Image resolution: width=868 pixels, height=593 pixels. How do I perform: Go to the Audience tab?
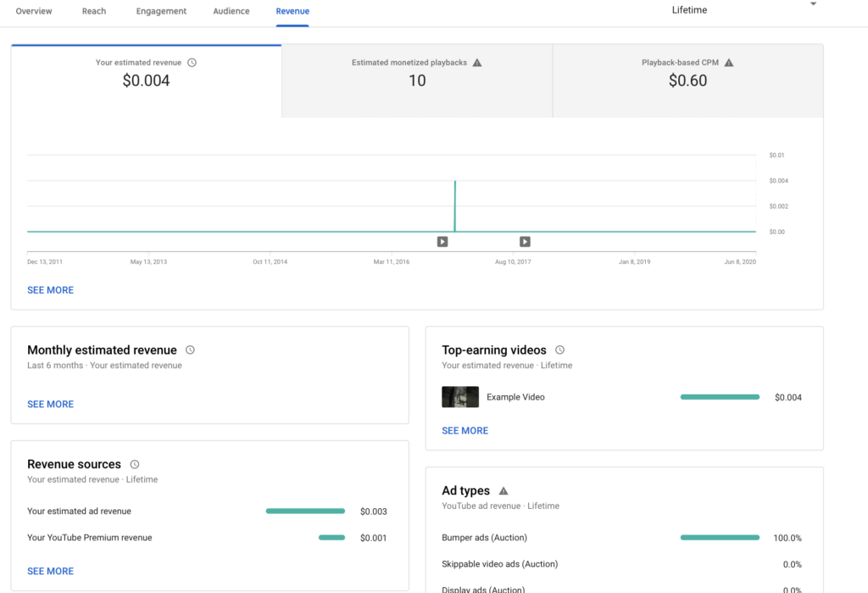(x=231, y=11)
